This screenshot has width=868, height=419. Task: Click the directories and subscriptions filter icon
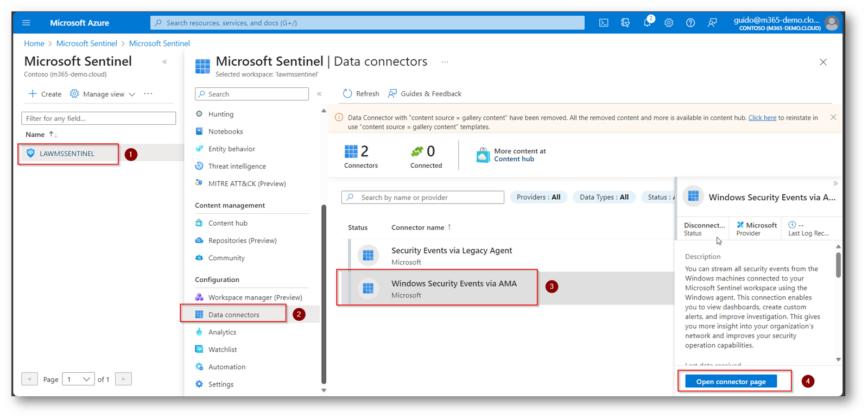pos(625,23)
